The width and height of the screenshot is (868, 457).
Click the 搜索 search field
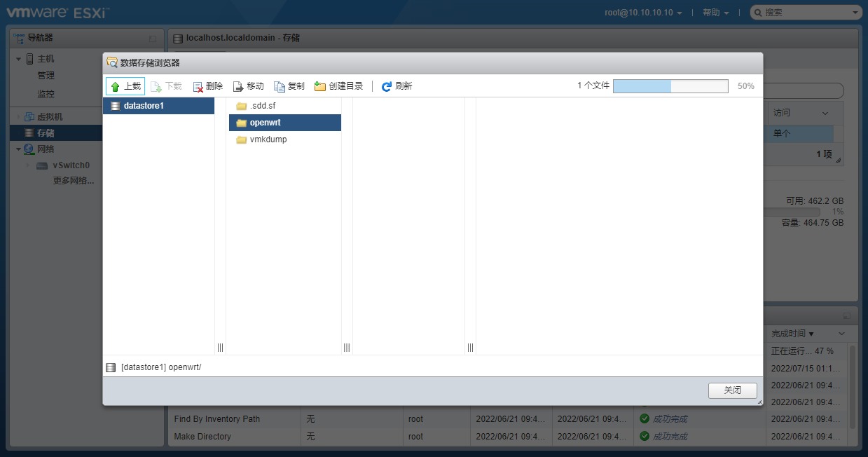806,13
